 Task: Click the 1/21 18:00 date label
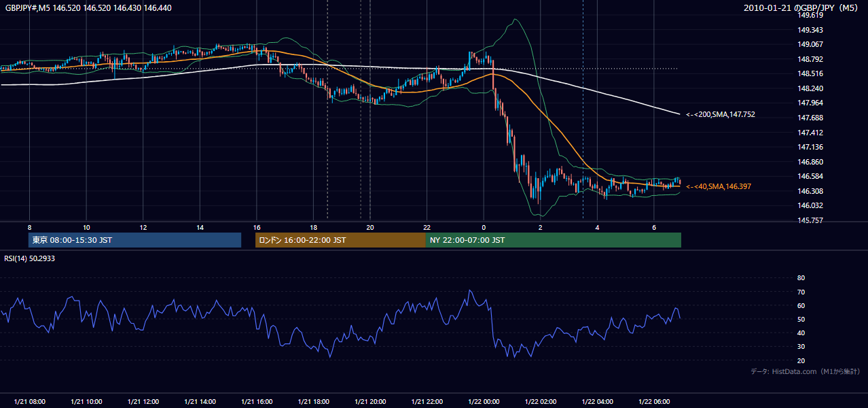coord(313,402)
